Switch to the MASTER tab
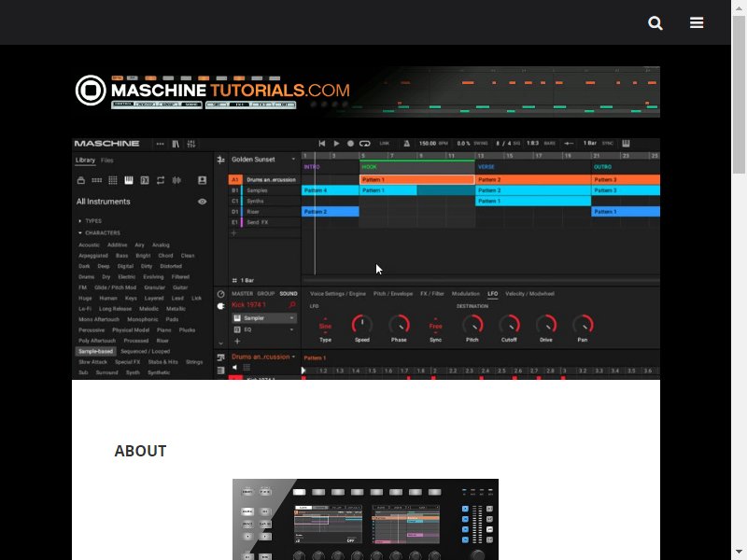This screenshot has height=560, width=747. tap(243, 294)
